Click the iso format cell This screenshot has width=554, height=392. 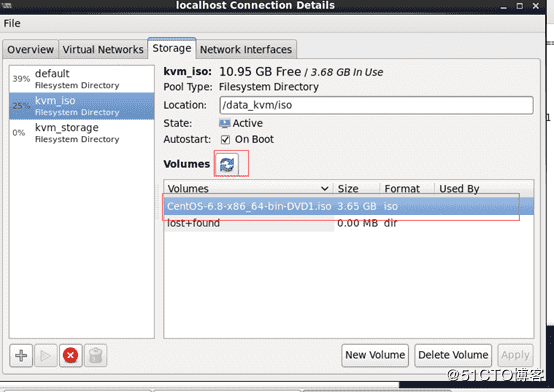(390, 206)
